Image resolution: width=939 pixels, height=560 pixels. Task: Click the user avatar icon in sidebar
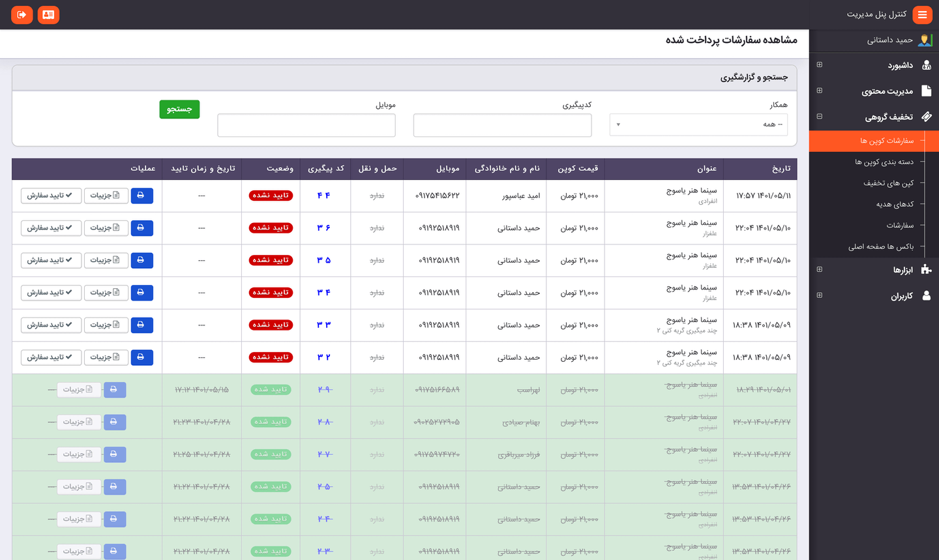925,40
